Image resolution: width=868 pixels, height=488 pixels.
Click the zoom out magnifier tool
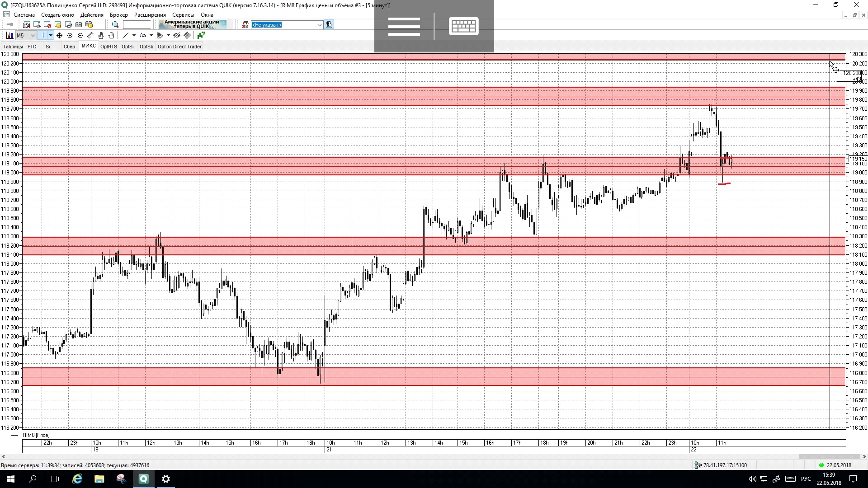coord(80,35)
